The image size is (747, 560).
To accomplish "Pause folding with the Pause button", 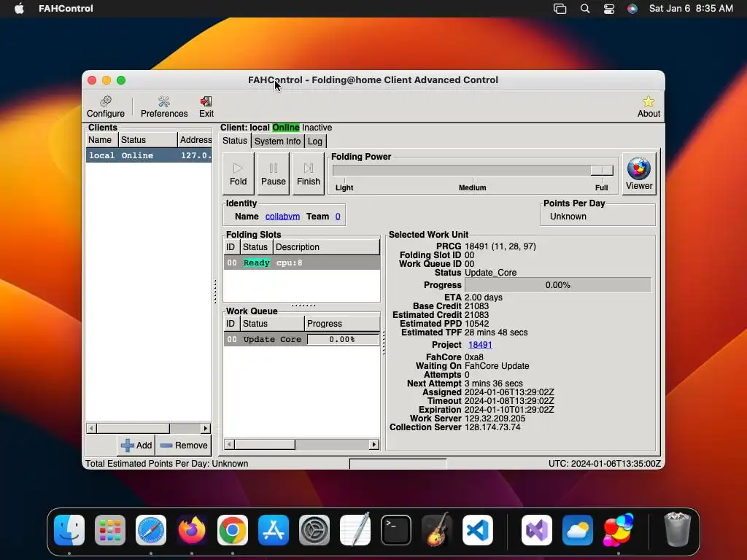I will (274, 174).
